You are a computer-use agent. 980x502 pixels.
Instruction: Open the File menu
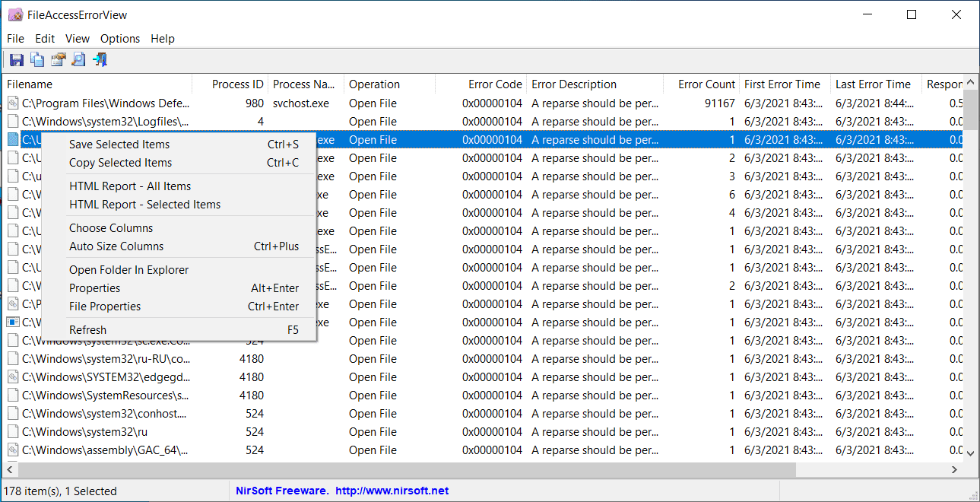coord(15,39)
